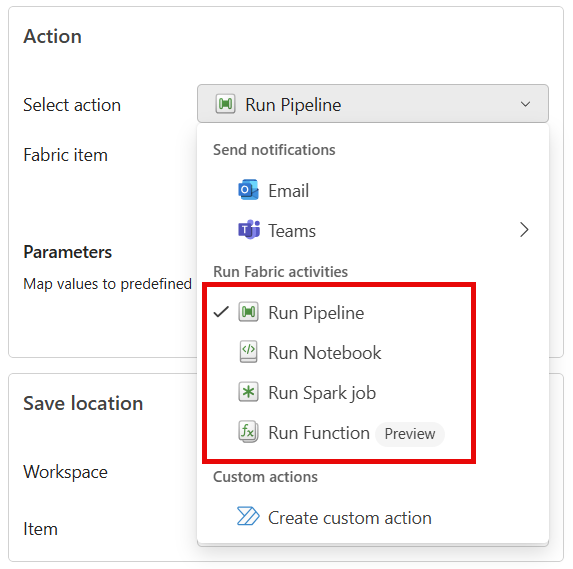Screen dimensions: 573x569
Task: Click the Outlook Email icon
Action: pyautogui.click(x=248, y=190)
